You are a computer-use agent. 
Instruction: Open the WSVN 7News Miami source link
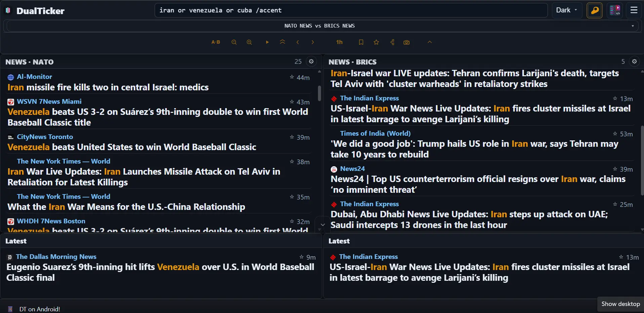click(x=49, y=101)
